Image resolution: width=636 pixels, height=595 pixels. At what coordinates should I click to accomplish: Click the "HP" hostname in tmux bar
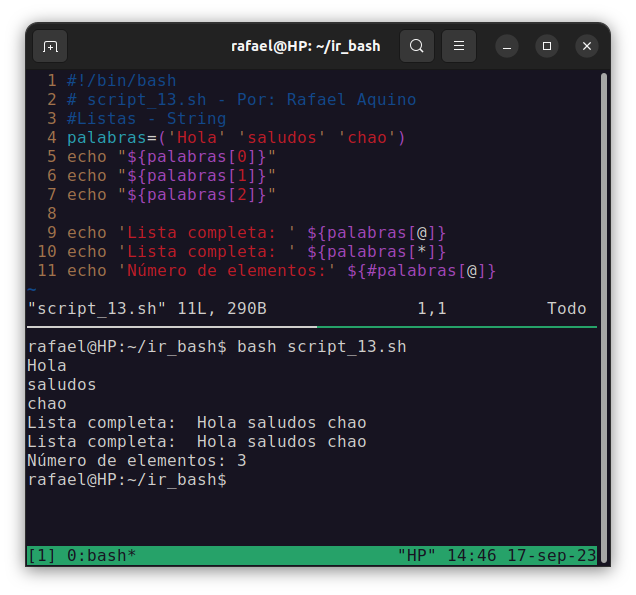pyautogui.click(x=416, y=556)
